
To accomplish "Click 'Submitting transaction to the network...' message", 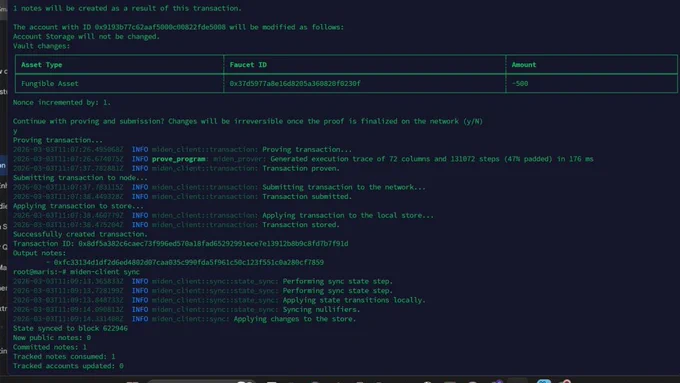I will (x=344, y=187).
